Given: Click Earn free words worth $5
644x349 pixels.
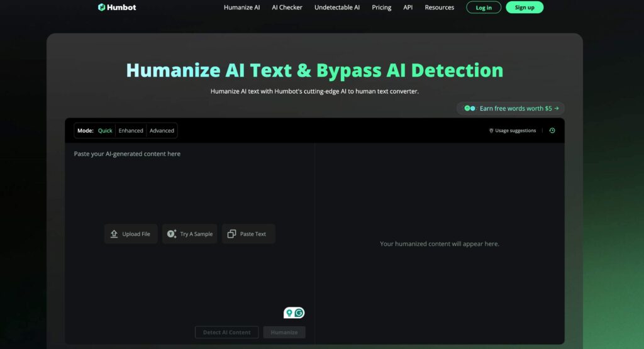Looking at the screenshot, I should click(x=511, y=108).
